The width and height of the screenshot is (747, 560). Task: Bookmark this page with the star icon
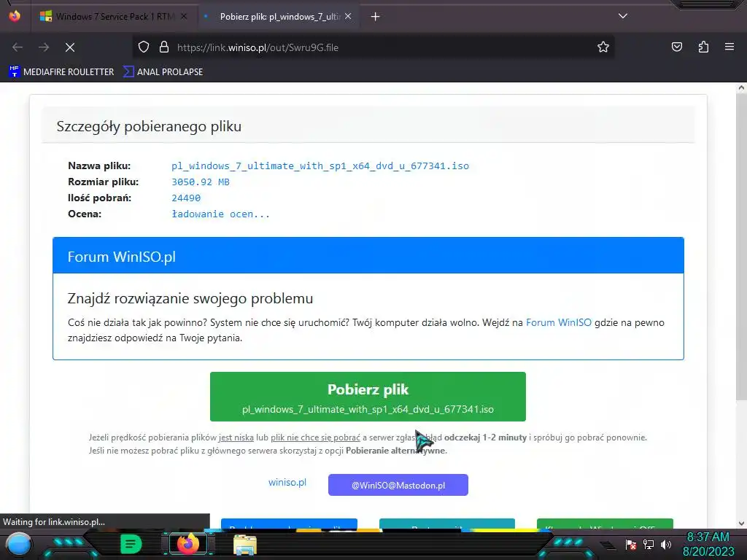(x=603, y=47)
